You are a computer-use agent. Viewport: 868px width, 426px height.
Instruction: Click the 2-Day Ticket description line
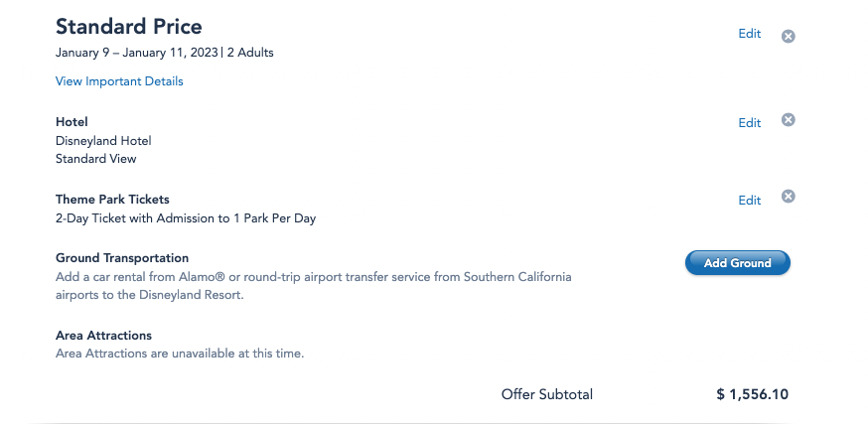click(x=186, y=217)
